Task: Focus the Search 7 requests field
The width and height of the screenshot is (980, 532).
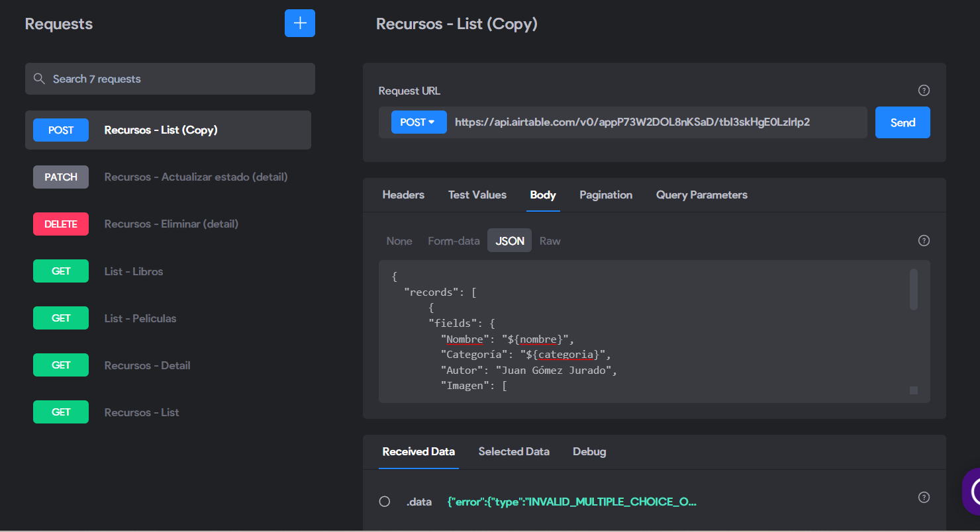Action: point(170,79)
